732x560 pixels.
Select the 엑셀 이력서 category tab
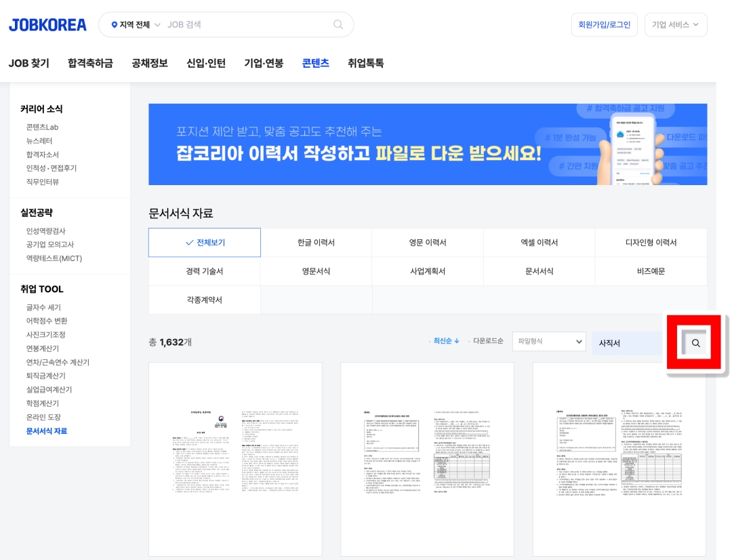click(540, 243)
